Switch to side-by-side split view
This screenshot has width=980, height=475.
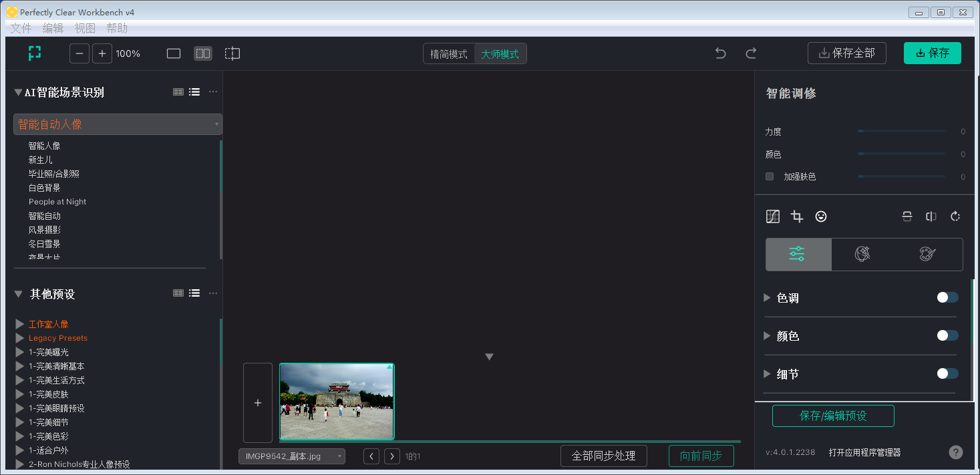pyautogui.click(x=203, y=53)
